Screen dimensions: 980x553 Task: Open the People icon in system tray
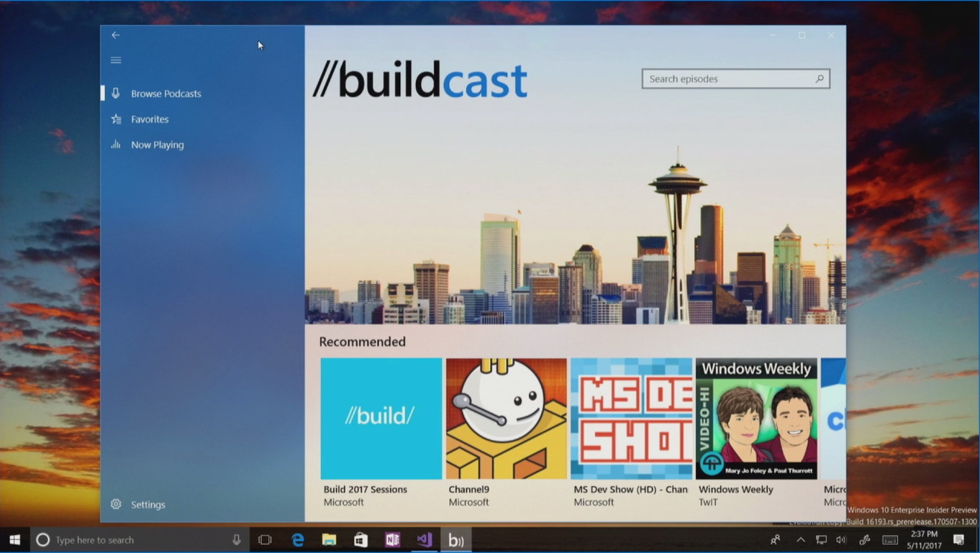776,540
